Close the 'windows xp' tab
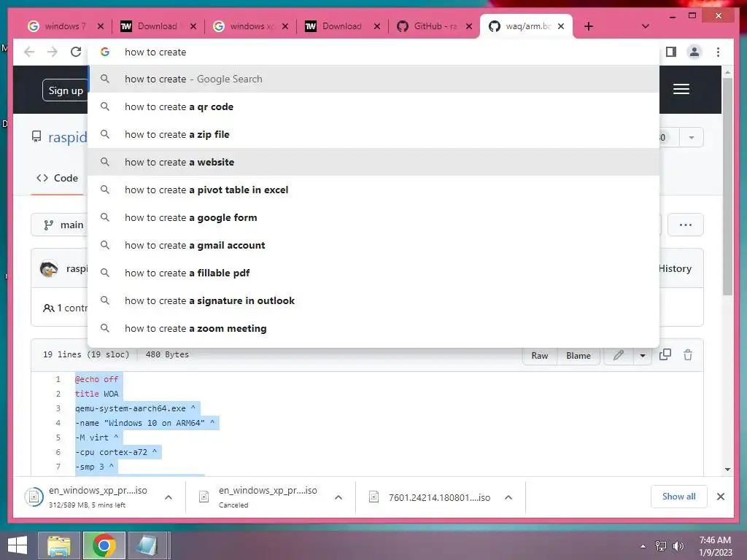Screen dimensions: 747x560 (285, 26)
